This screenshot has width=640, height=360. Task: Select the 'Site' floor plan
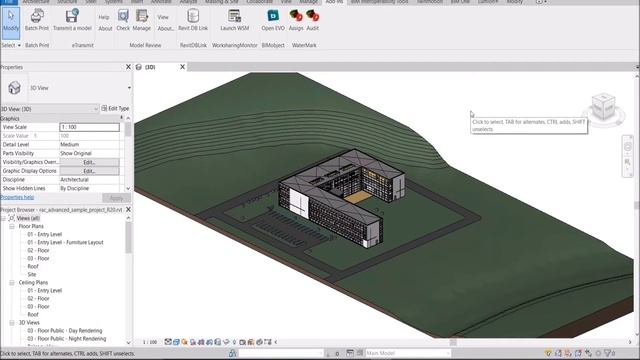point(32,274)
